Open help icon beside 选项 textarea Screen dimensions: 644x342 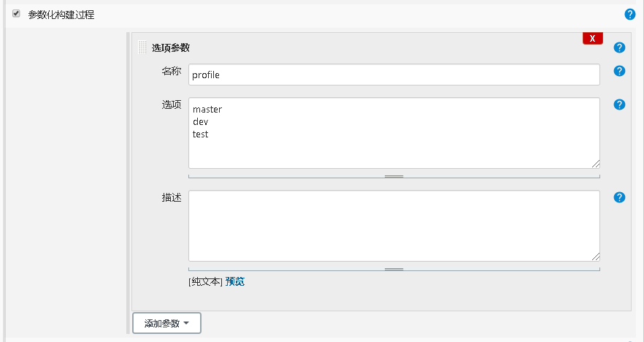[619, 104]
